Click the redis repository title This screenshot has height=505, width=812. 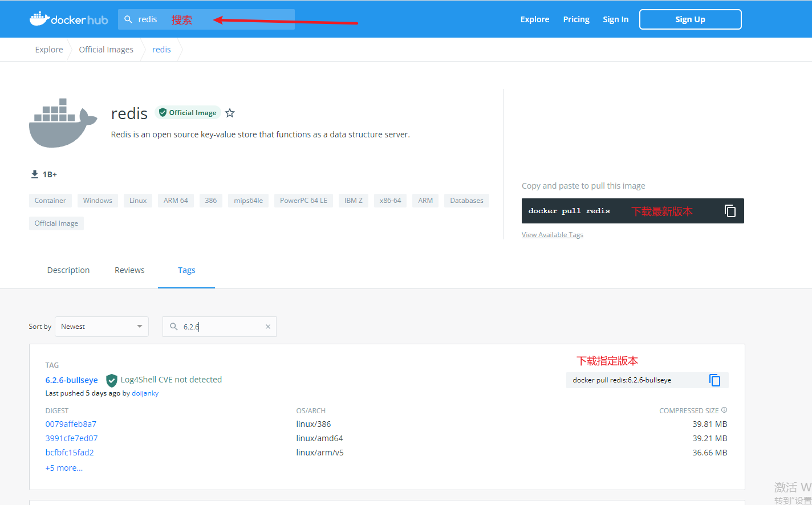(x=129, y=113)
